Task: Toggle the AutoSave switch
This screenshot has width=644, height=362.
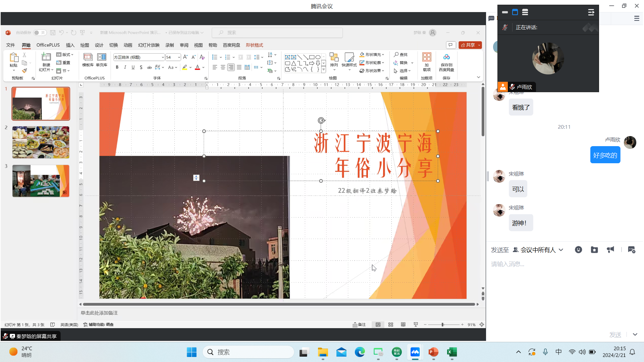Action: 40,33
